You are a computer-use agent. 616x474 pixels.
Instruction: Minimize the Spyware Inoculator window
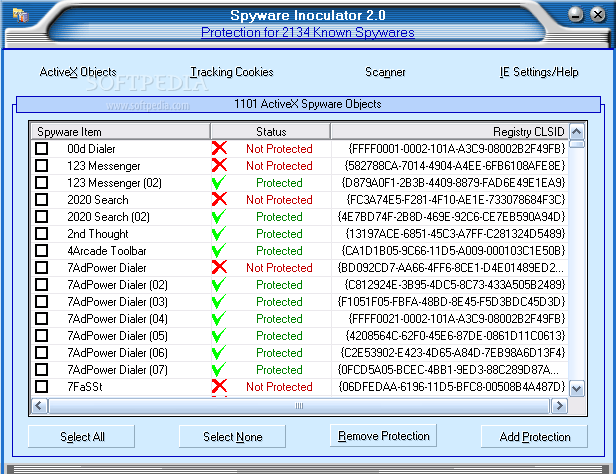[x=576, y=15]
